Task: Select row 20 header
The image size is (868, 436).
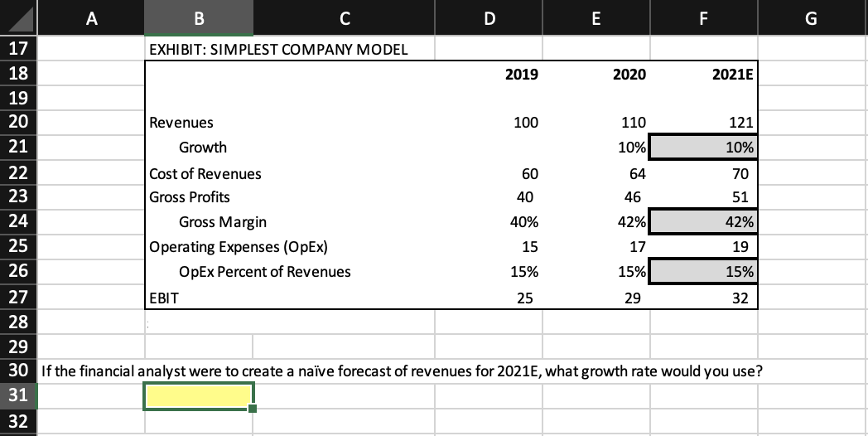Action: point(18,123)
